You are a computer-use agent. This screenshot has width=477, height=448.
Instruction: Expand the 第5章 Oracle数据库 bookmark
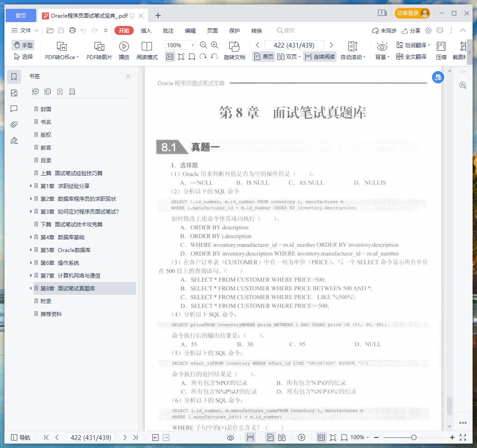tap(31, 250)
